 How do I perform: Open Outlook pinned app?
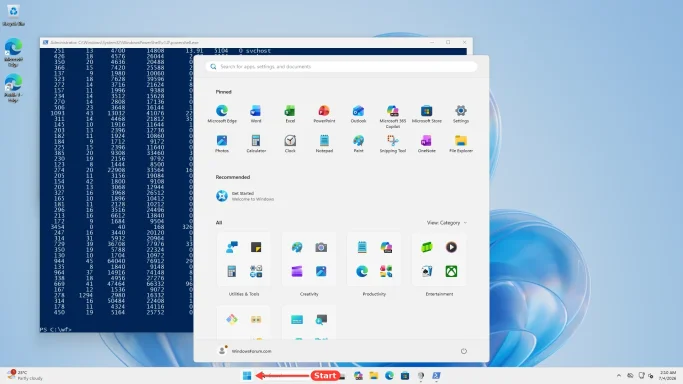coord(358,114)
